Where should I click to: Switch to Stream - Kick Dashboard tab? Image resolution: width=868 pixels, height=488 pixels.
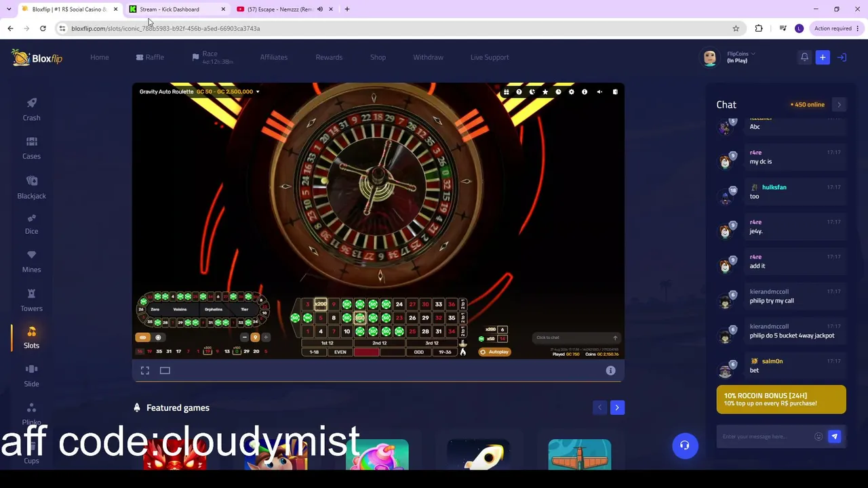[178, 9]
